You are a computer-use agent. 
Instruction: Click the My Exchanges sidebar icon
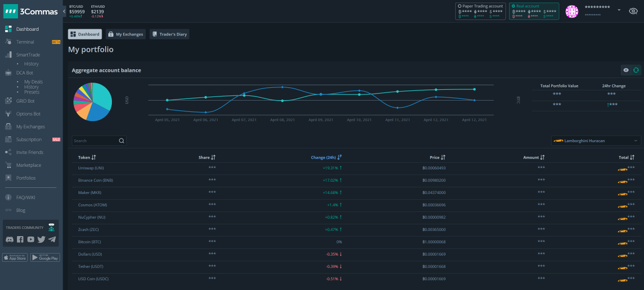[x=9, y=127]
